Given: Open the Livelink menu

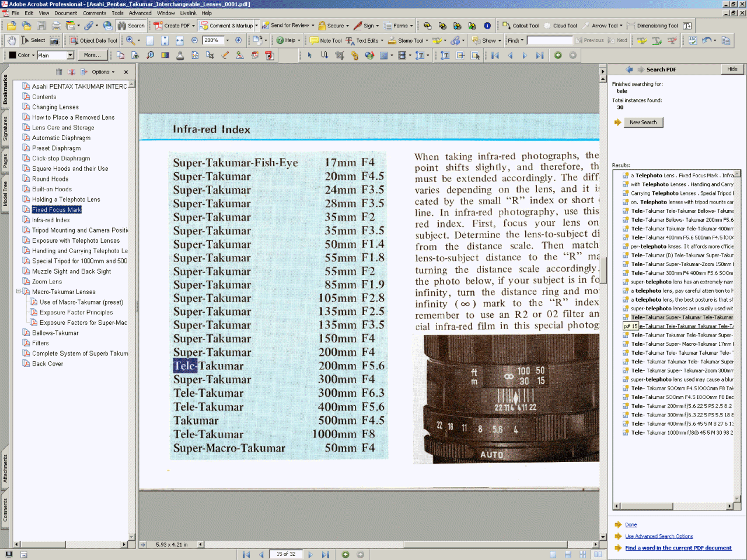Looking at the screenshot, I should [x=188, y=13].
